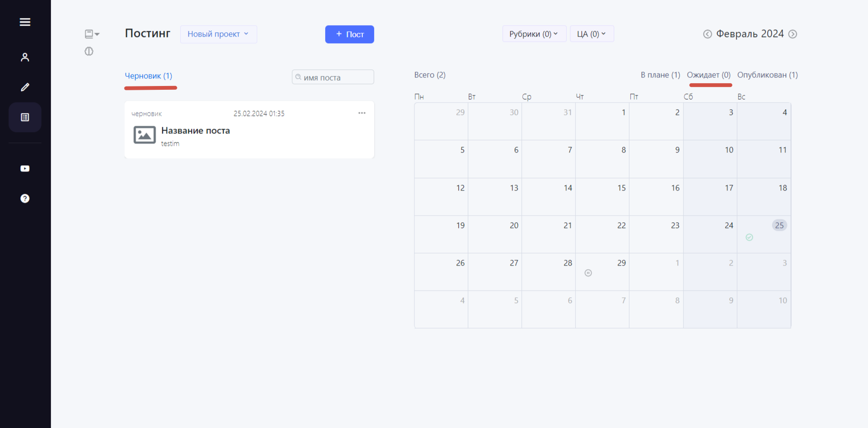868x428 pixels.
Task: Select February 19 in the calendar
Action: (441, 234)
